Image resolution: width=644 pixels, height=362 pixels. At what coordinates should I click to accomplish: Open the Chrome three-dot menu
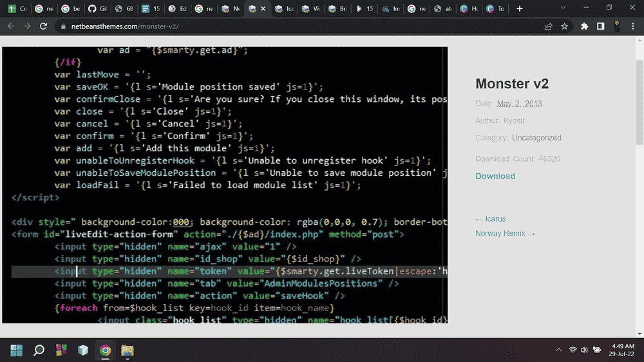pos(633,26)
